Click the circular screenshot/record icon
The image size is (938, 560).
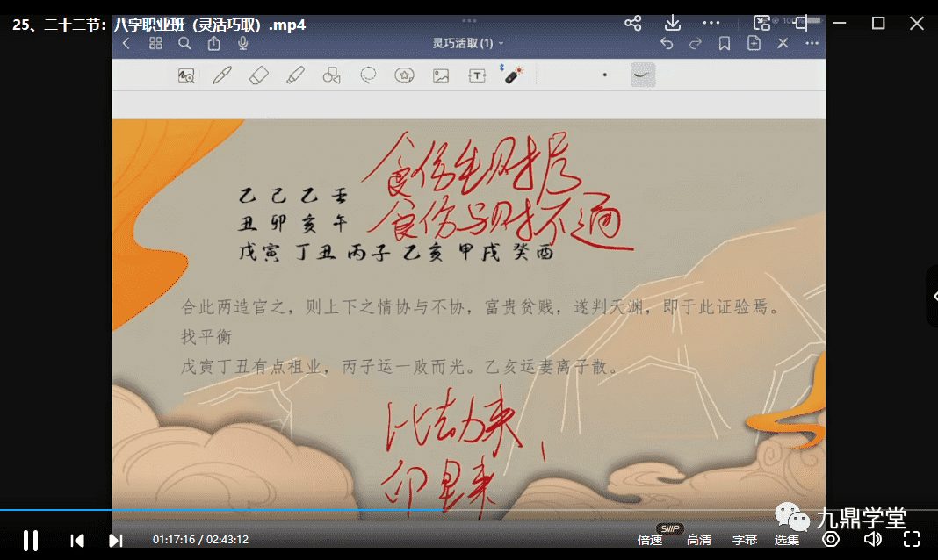pyautogui.click(x=831, y=539)
